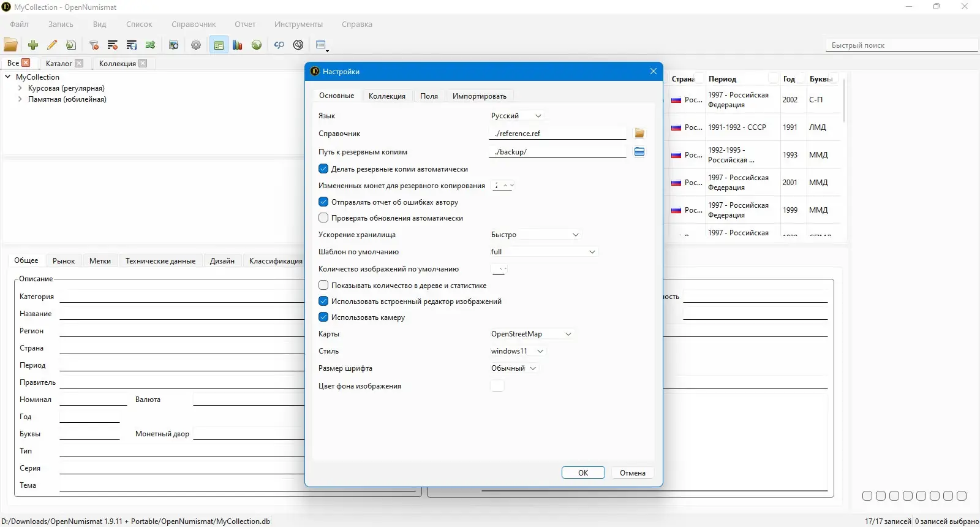The height and width of the screenshot is (527, 980).
Task: Browse for backup path with blue folder icon
Action: click(639, 152)
